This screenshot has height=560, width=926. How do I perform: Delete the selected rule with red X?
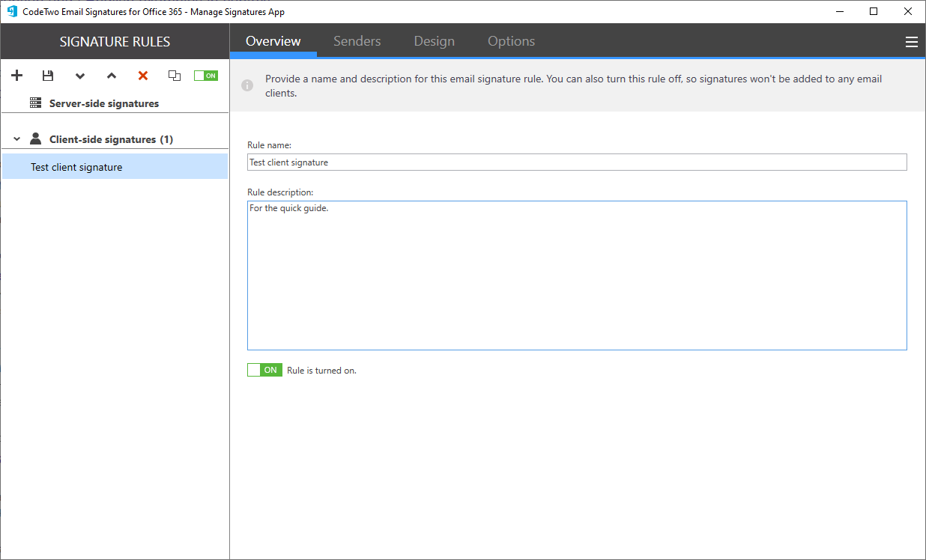[x=143, y=76]
